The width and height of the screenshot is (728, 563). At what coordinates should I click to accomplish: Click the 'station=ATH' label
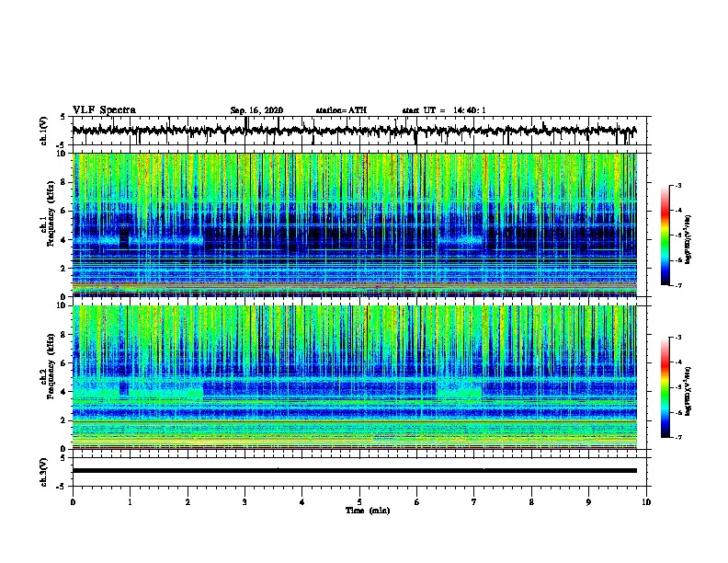tap(341, 110)
